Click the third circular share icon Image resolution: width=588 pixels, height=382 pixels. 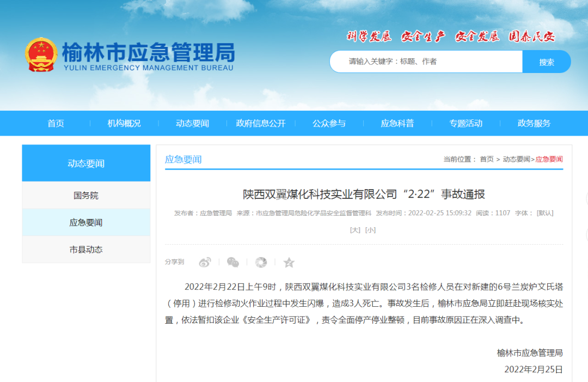point(261,263)
